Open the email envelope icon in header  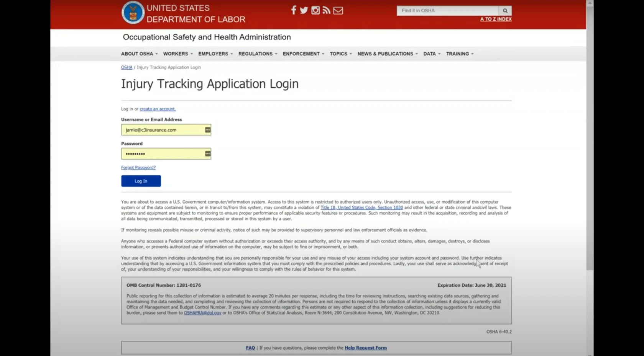click(338, 11)
